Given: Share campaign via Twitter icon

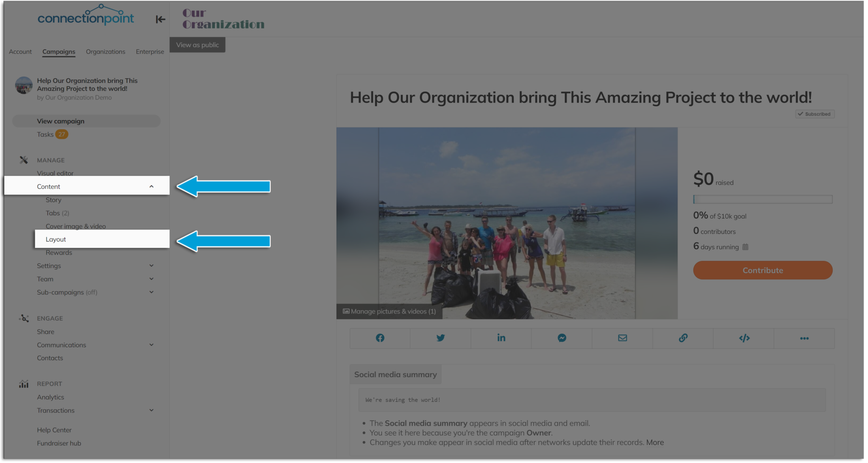Looking at the screenshot, I should 440,338.
